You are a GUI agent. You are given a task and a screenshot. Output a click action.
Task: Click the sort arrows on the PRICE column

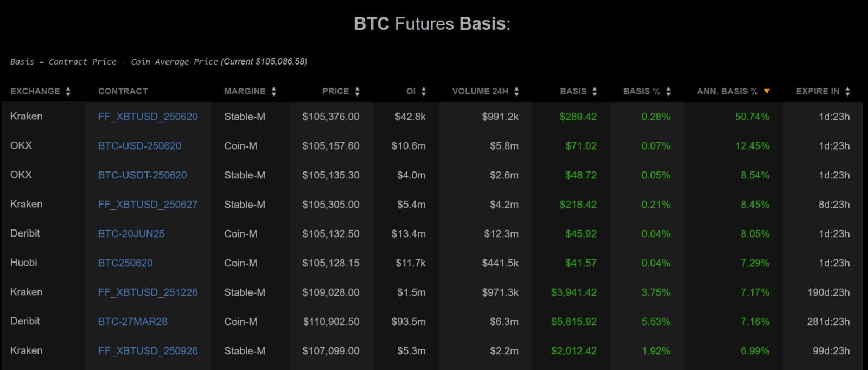tap(357, 91)
